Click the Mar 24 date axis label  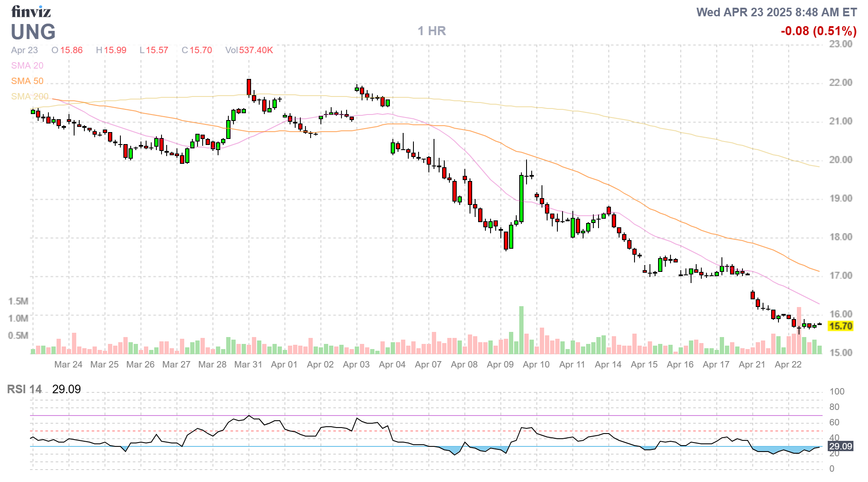(x=68, y=365)
